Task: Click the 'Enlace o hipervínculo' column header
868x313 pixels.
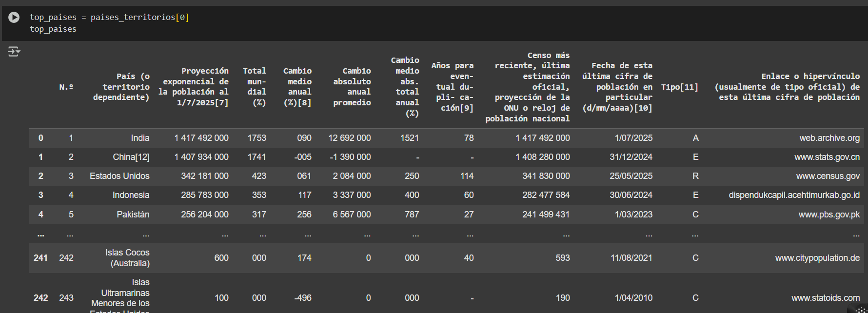Action: point(787,87)
